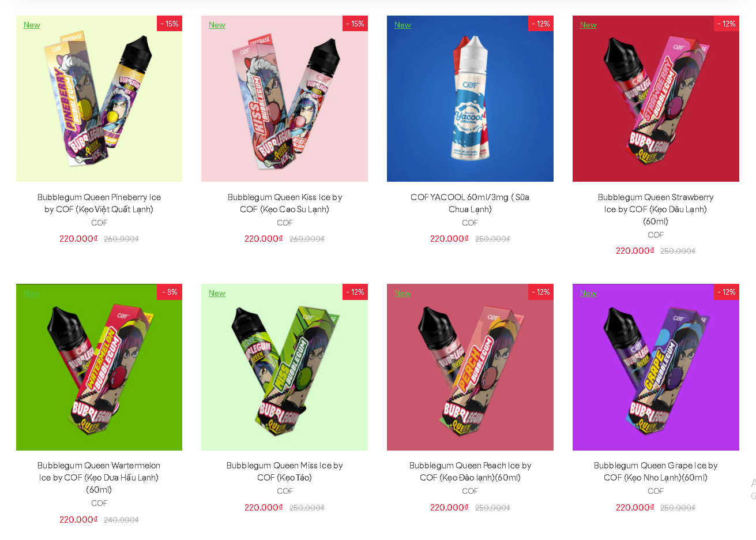Click the Bubblegum Queen Strawberry Ice title
Viewport: 756px width, 540px height.
pyautogui.click(x=656, y=209)
